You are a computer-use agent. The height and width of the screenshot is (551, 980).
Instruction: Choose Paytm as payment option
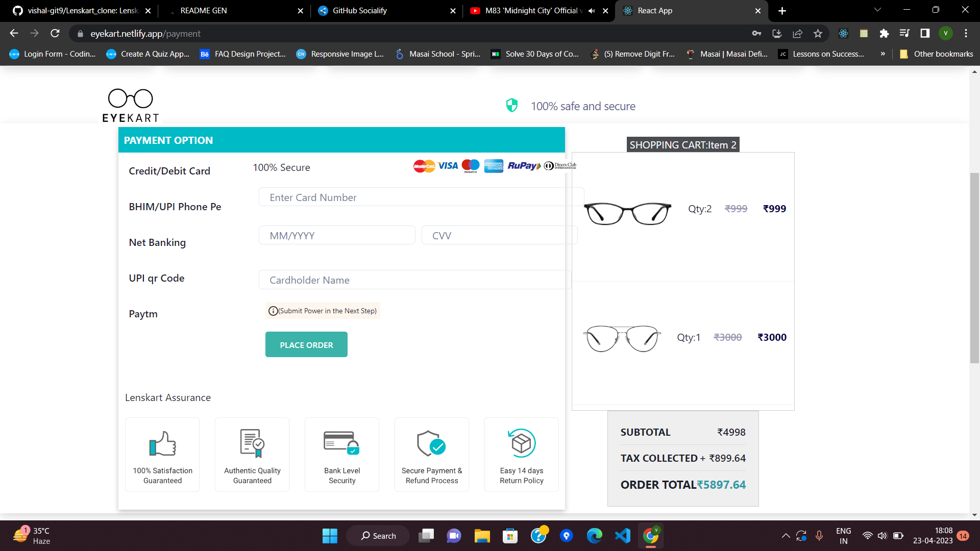pos(143,314)
